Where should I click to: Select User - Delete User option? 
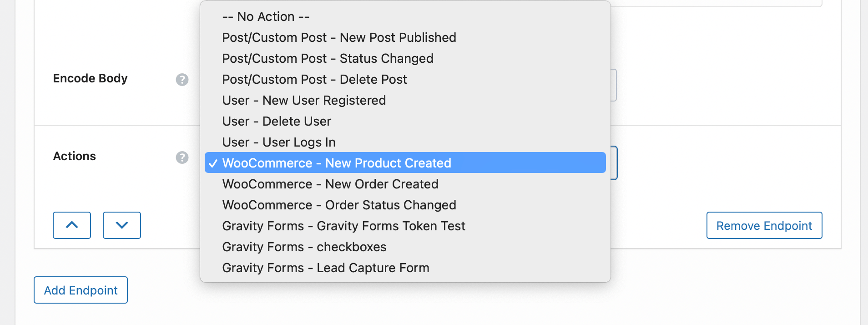click(276, 121)
